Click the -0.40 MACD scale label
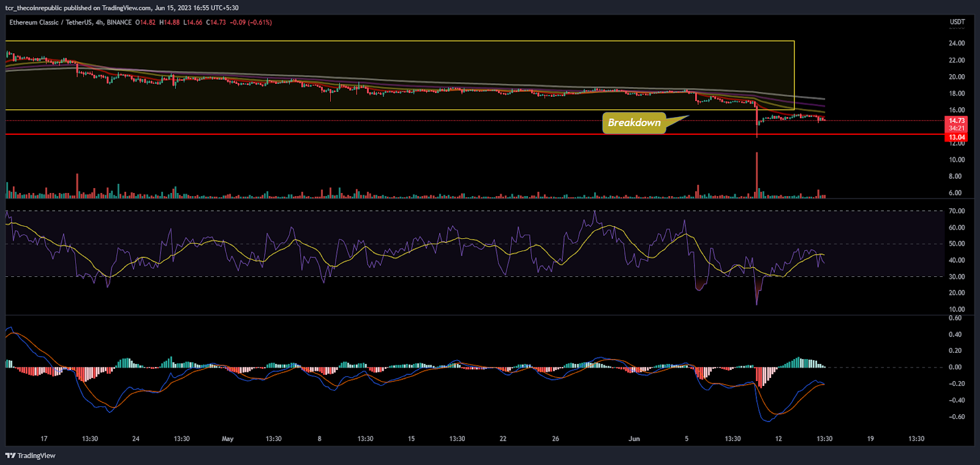980x465 pixels. 956,401
